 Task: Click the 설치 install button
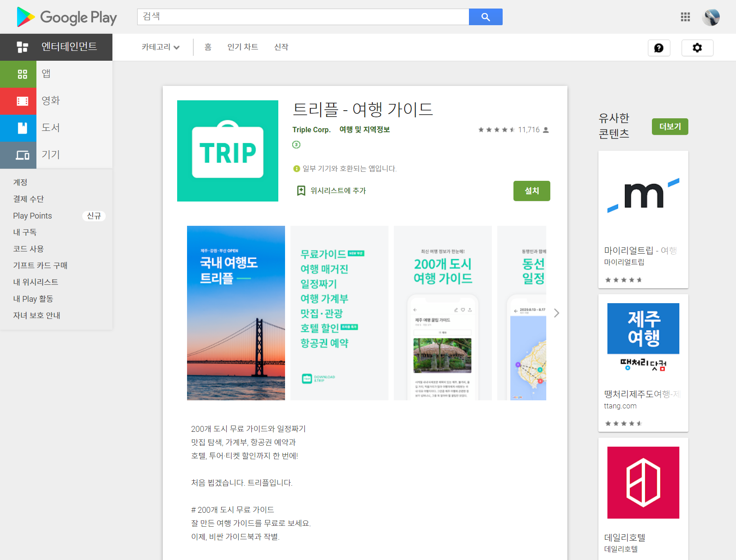[x=531, y=191]
